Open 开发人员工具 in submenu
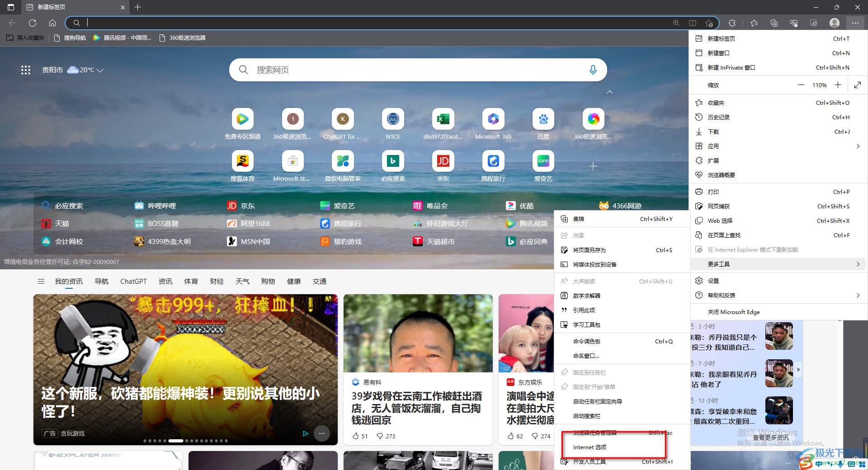Screen dimensions: 868x470 coord(622,461)
